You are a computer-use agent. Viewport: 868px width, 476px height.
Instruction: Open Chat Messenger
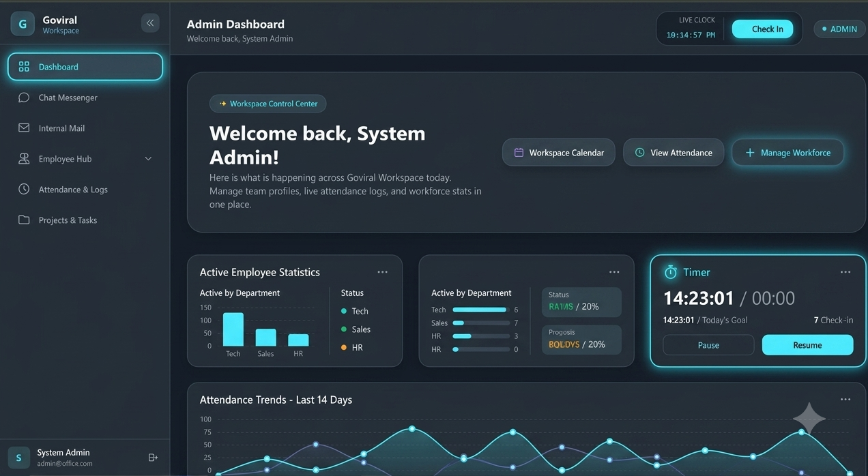tap(85, 98)
